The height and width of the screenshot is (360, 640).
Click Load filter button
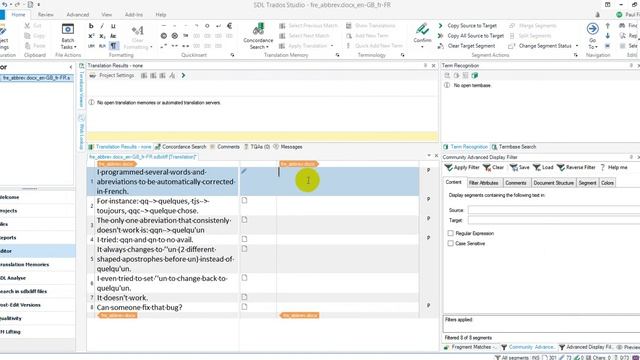point(543,167)
